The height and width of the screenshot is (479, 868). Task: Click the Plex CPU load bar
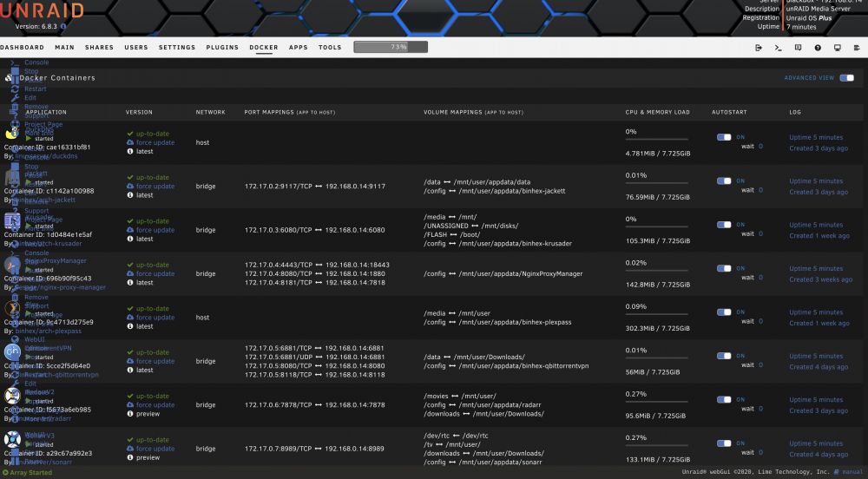coord(656,314)
